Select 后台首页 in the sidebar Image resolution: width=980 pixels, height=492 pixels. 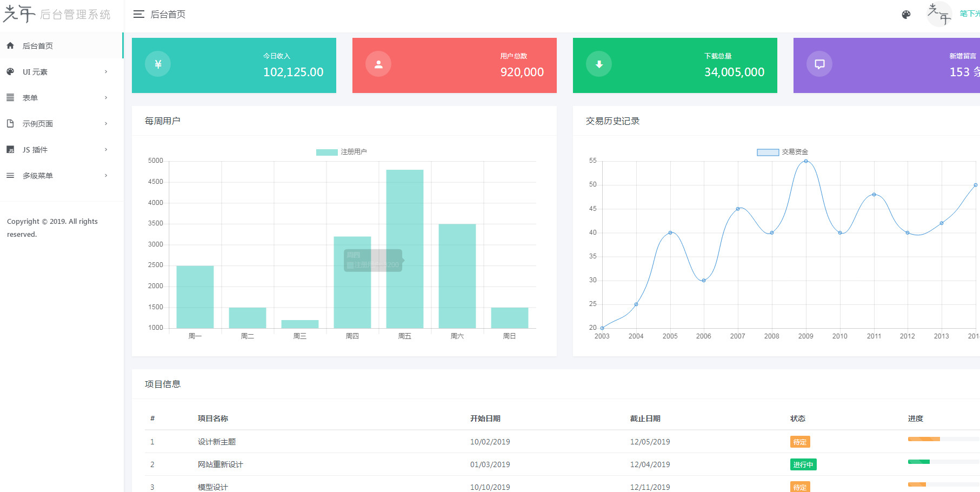[x=38, y=46]
